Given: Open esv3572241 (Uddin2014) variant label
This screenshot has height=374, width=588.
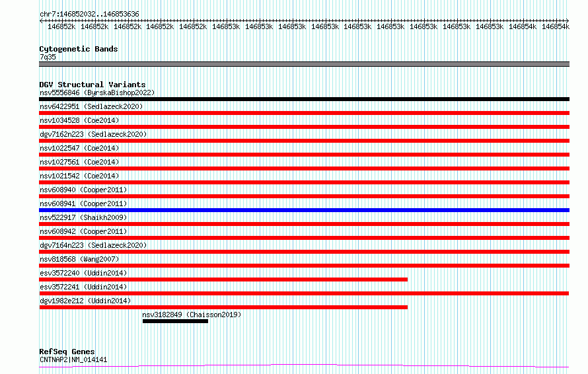Looking at the screenshot, I should [83, 287].
